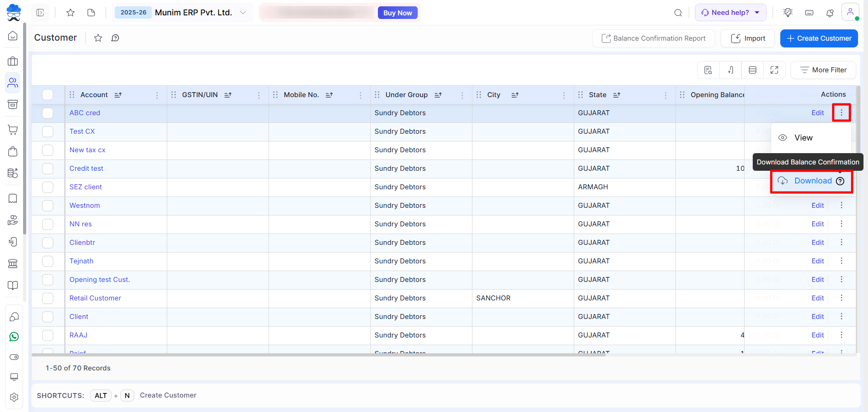This screenshot has height=412, width=868.
Task: Star the Customer page as favorite
Action: (x=98, y=38)
